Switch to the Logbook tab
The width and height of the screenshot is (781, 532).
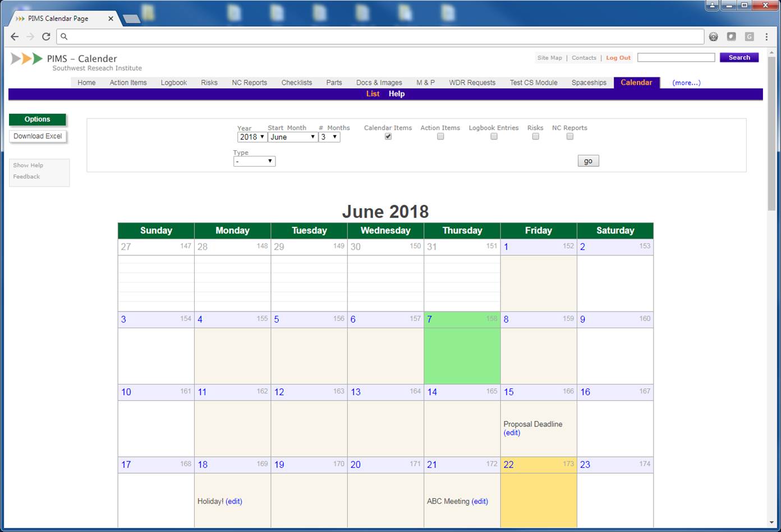tap(173, 82)
